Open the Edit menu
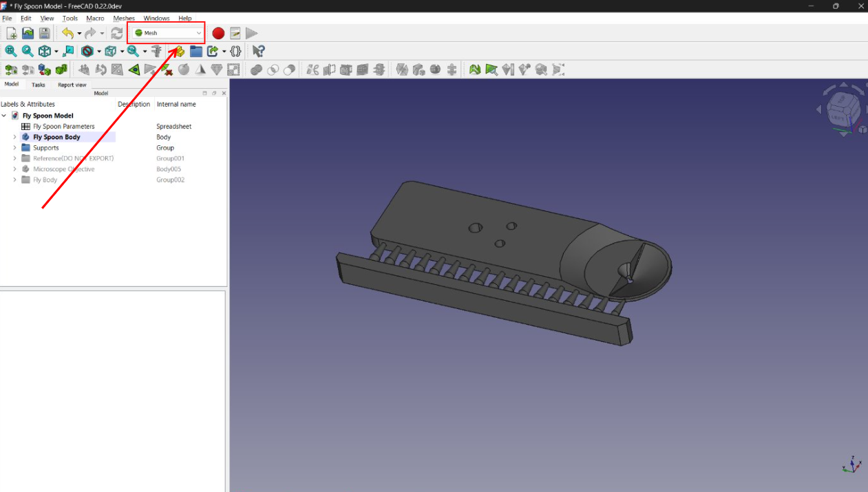Viewport: 868px width, 492px height. (x=25, y=19)
